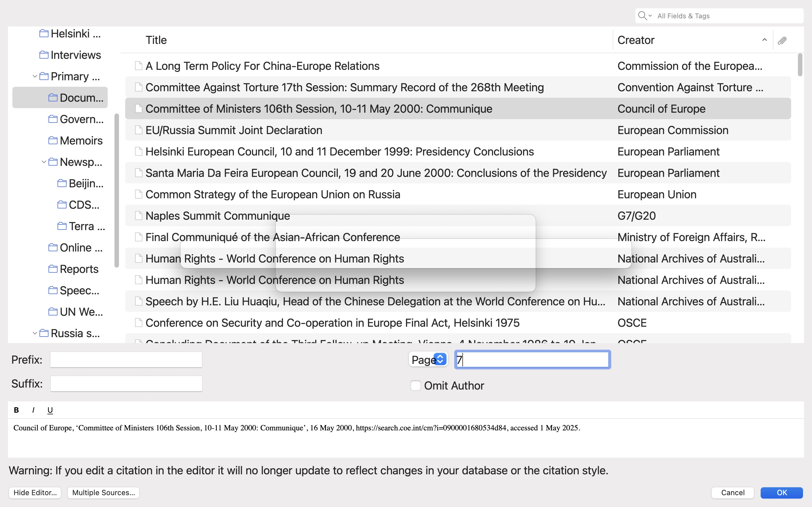This screenshot has height=507, width=812.
Task: Click into the Prefix text field
Action: click(x=126, y=359)
